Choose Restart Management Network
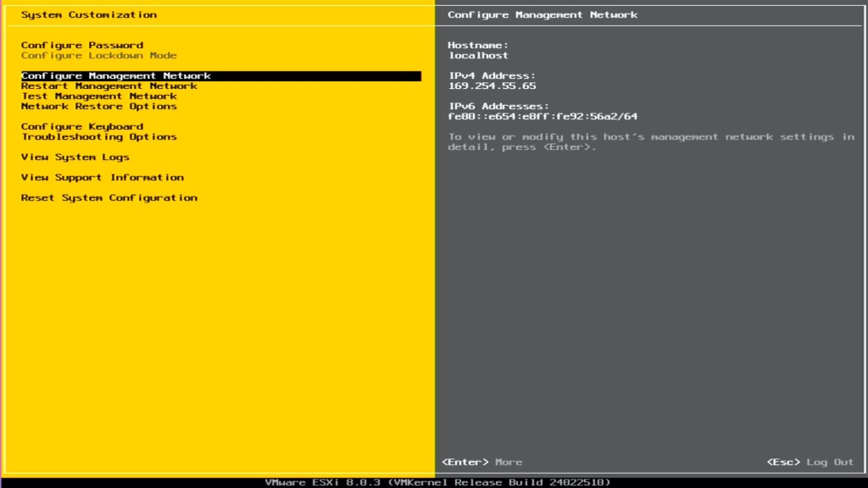This screenshot has height=488, width=868. [109, 86]
